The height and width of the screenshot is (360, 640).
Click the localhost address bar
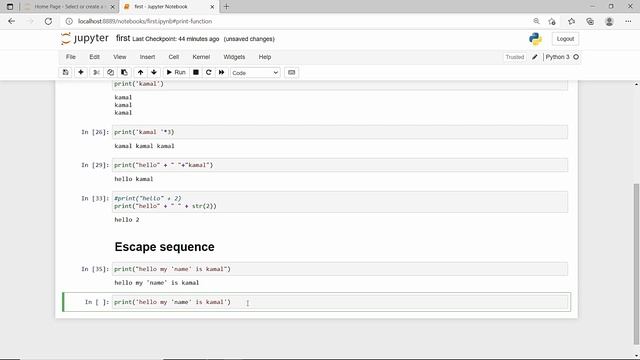[x=145, y=21]
